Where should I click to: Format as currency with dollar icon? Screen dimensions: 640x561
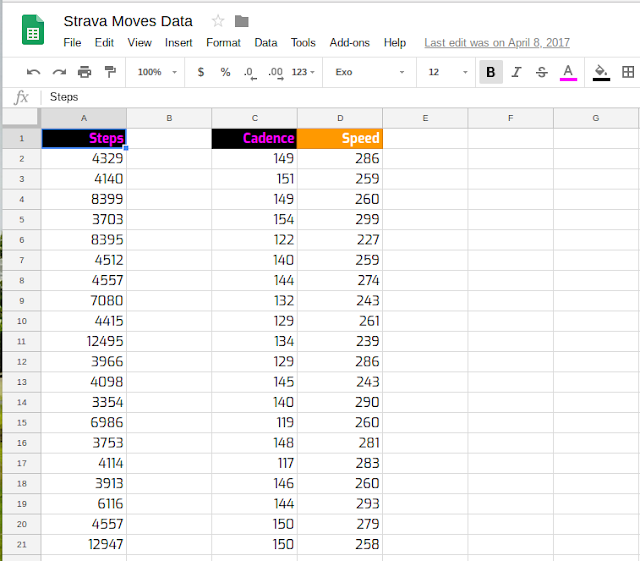[200, 72]
